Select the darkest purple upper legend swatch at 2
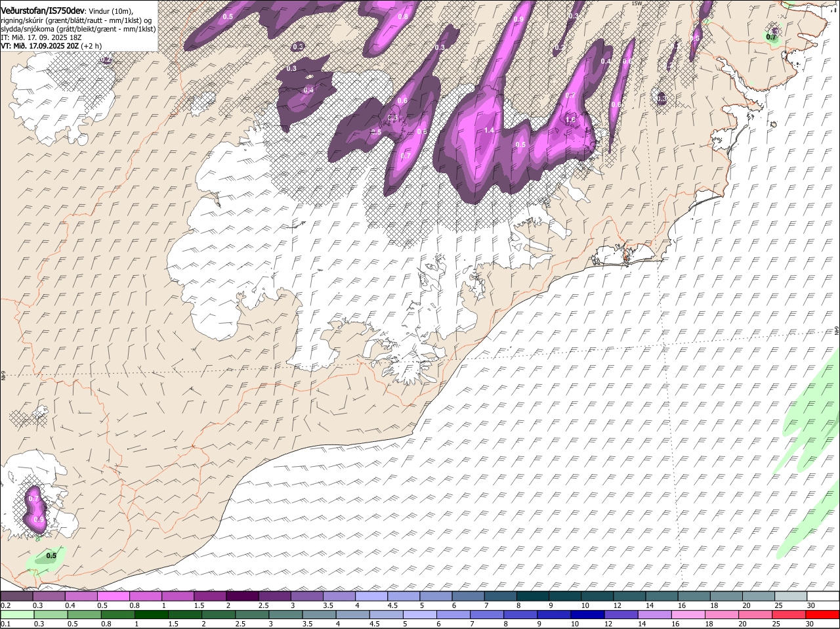The height and width of the screenshot is (629, 840). 241,596
